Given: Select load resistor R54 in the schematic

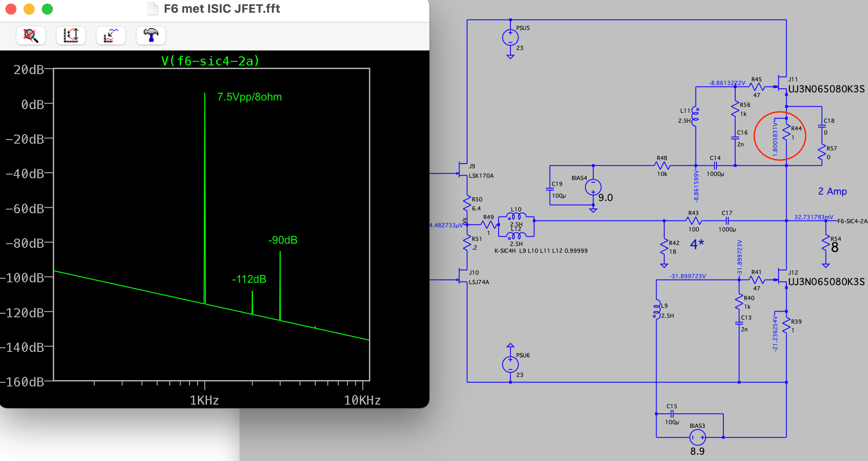Looking at the screenshot, I should pyautogui.click(x=826, y=243).
